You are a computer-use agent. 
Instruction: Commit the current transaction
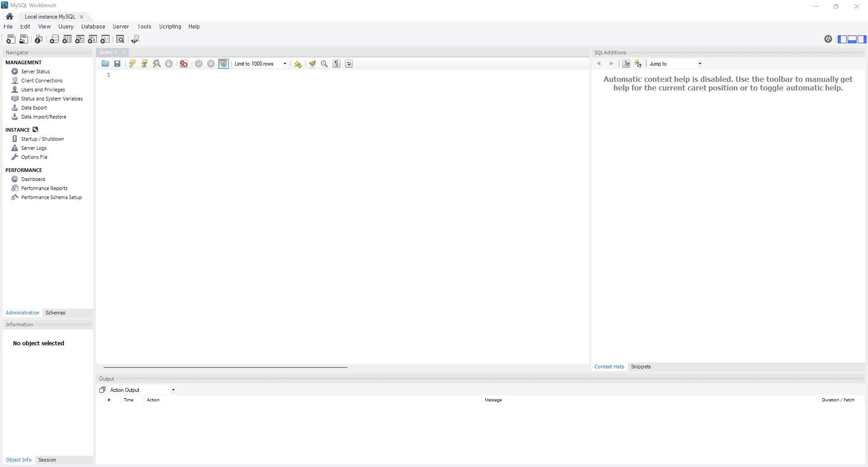click(x=199, y=64)
